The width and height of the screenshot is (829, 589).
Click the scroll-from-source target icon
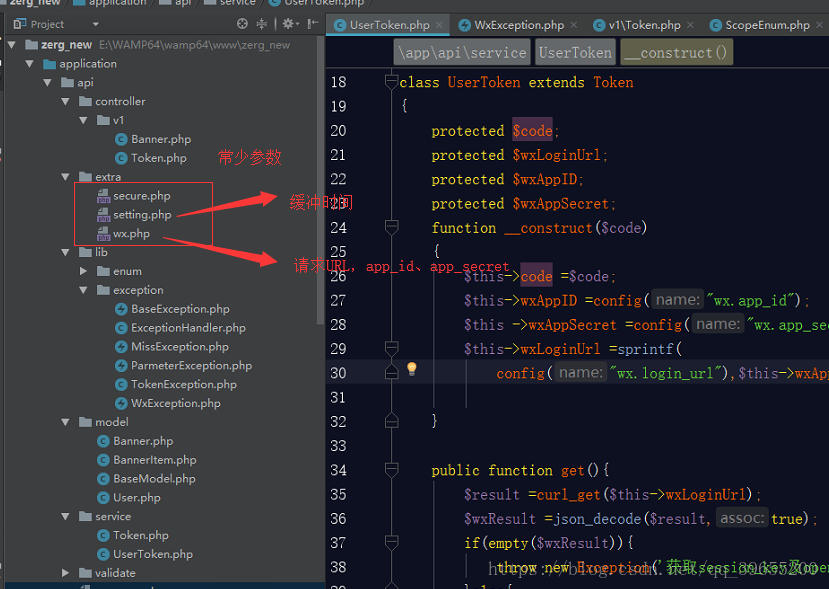point(242,23)
